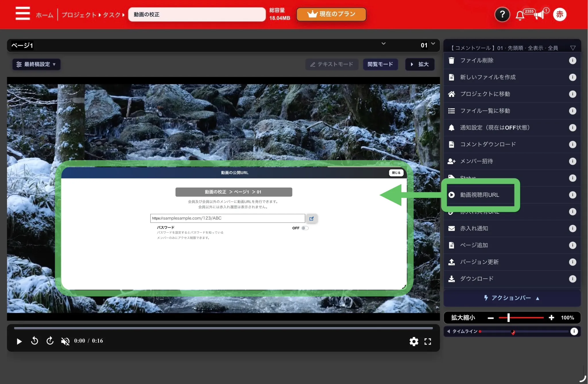This screenshot has height=384, width=588.
Task: Expand the 最終稿設定 dropdown
Action: 36,64
